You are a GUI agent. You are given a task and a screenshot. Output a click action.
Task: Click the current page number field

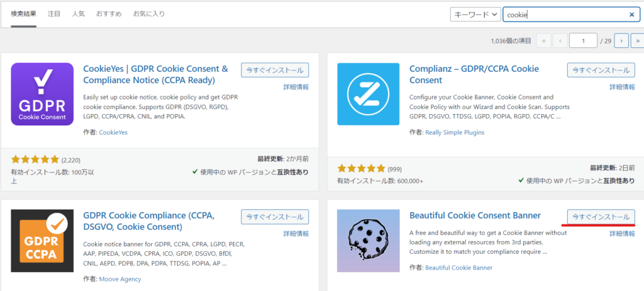pyautogui.click(x=582, y=41)
